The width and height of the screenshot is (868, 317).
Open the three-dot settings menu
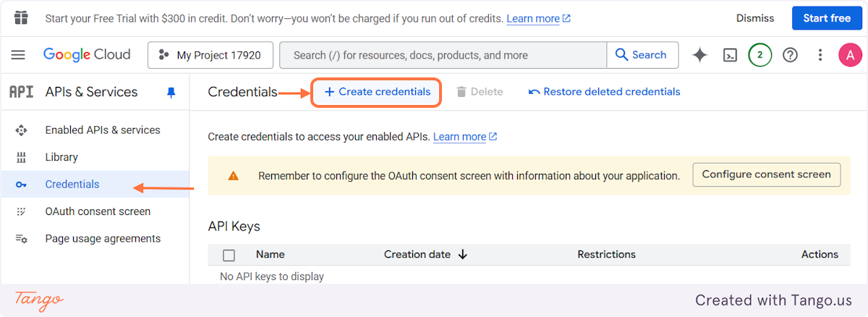(820, 55)
